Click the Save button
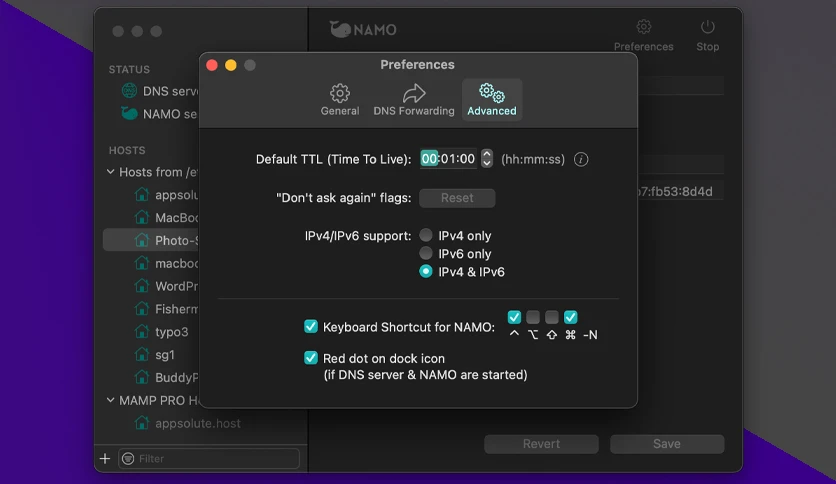 667,443
